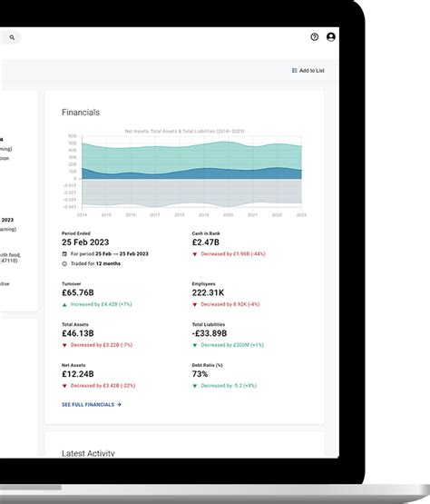Screen dimensions: 430x504
Task: Open the help question mark icon
Action: [315, 37]
